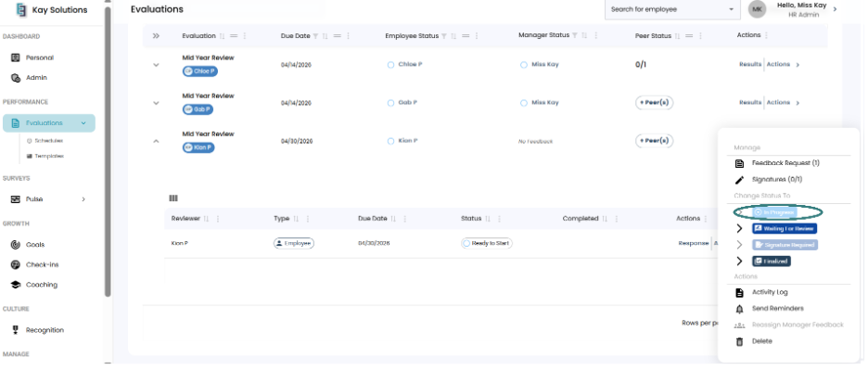Click the Chloe P employee chip
The height and width of the screenshot is (370, 868).
tap(199, 71)
